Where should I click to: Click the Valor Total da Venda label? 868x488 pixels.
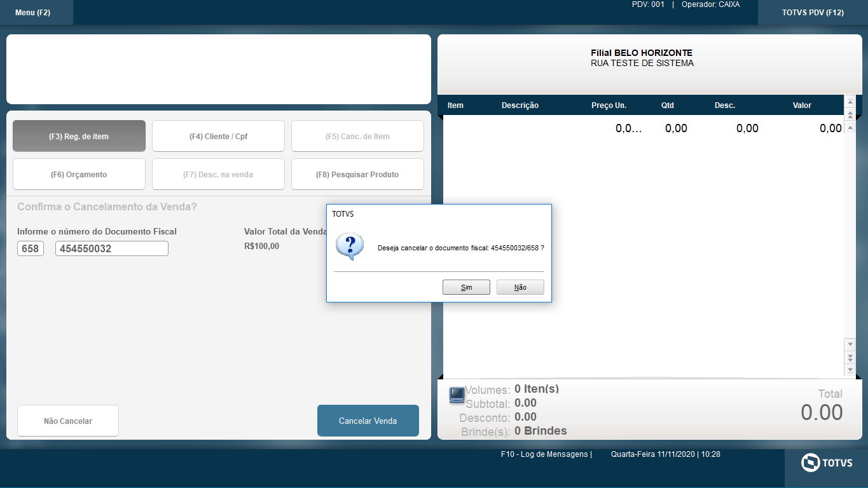pyautogui.click(x=286, y=232)
